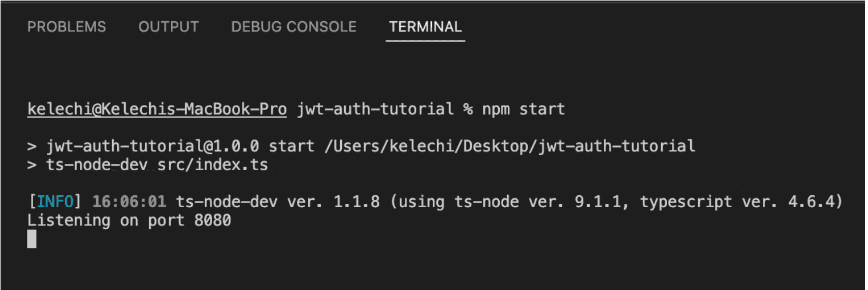Switch to the PROBLEMS tab
This screenshot has width=868, height=290.
66,27
